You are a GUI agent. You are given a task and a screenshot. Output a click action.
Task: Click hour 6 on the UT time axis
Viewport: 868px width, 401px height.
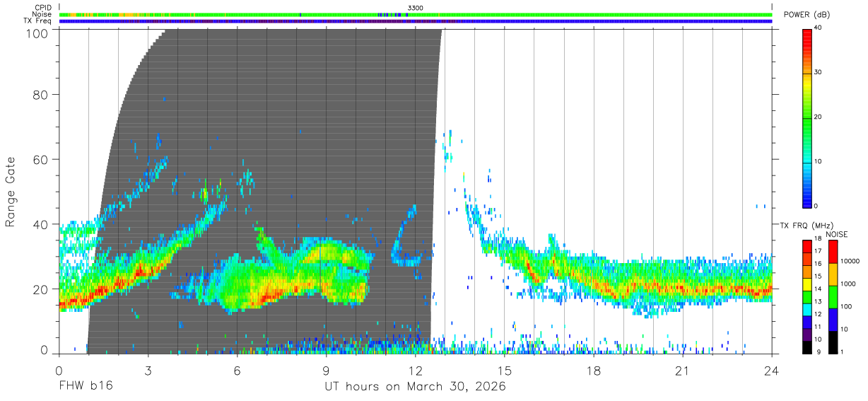click(237, 371)
